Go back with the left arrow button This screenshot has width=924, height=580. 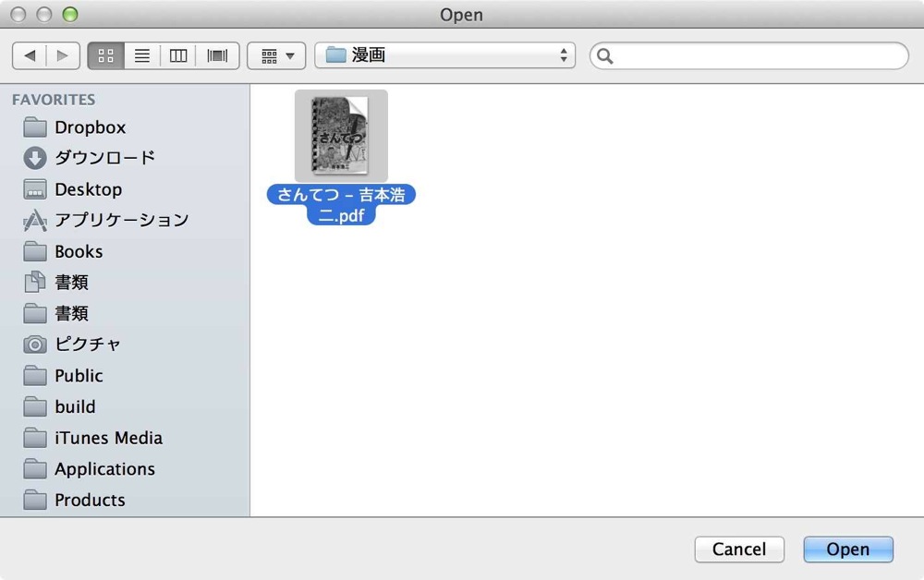click(x=30, y=56)
